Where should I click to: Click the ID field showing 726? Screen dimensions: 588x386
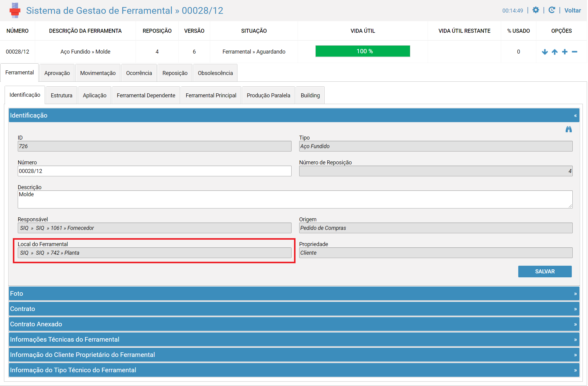coord(154,146)
